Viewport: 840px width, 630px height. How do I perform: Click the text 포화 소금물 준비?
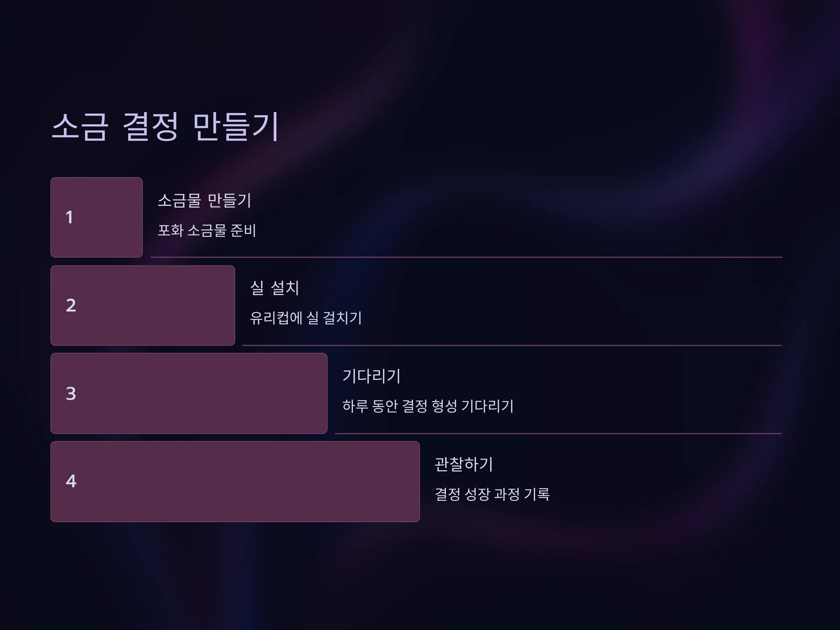click(x=207, y=231)
